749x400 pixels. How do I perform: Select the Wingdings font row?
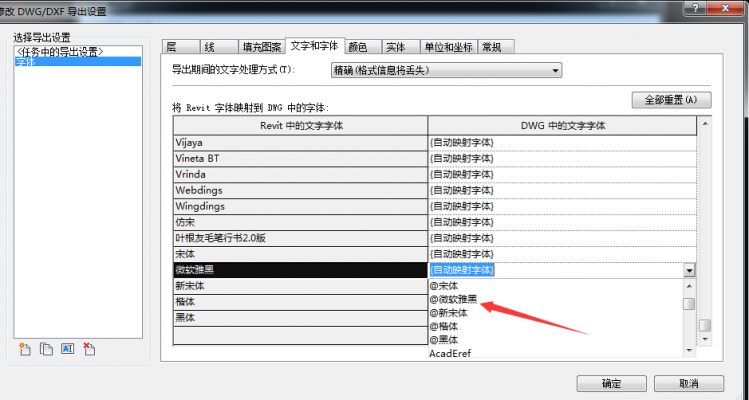pos(300,206)
